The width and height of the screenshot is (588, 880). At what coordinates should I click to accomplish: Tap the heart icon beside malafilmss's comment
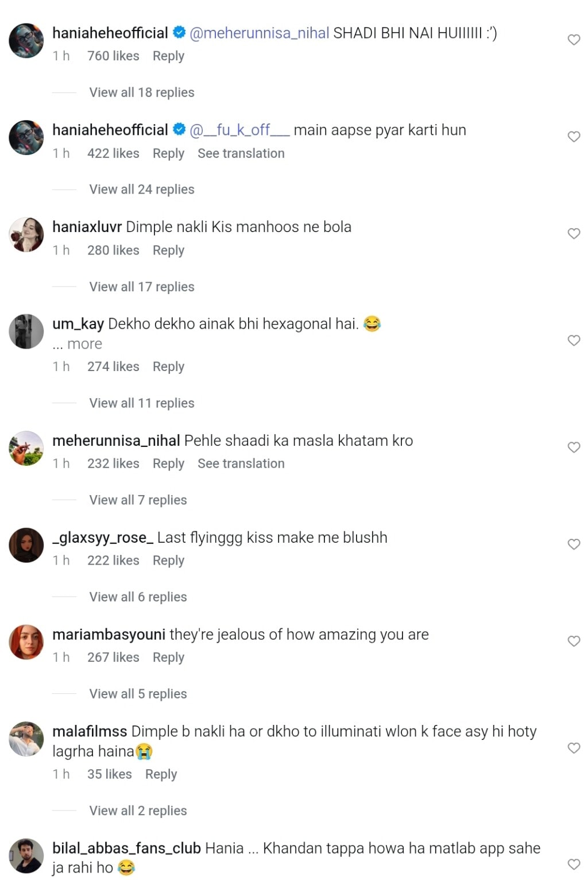[x=574, y=748]
